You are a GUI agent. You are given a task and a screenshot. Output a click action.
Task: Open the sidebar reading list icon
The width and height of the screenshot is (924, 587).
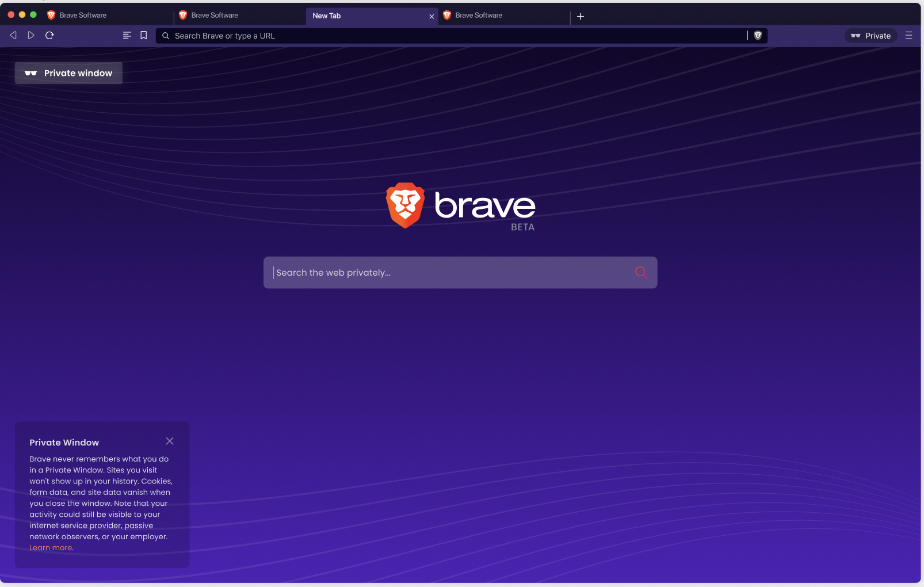[x=127, y=35]
